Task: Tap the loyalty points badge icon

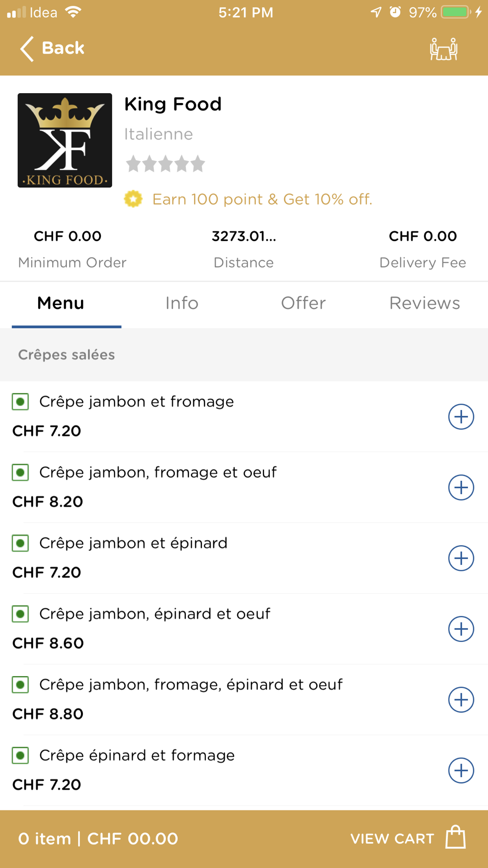Action: click(133, 199)
